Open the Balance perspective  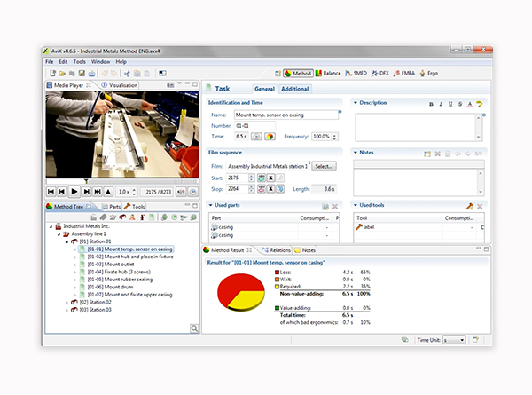(x=326, y=73)
